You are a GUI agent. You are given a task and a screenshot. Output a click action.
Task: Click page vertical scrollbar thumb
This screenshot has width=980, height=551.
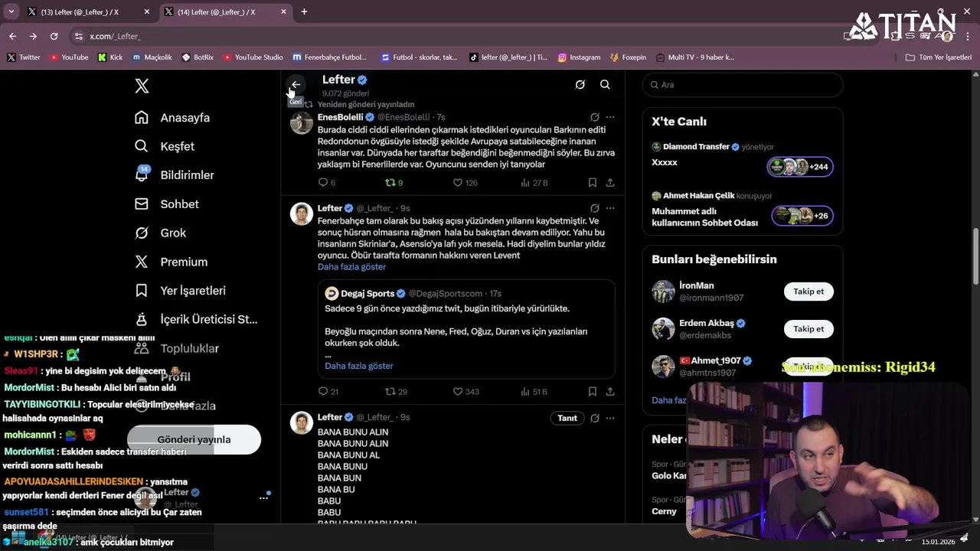975,255
